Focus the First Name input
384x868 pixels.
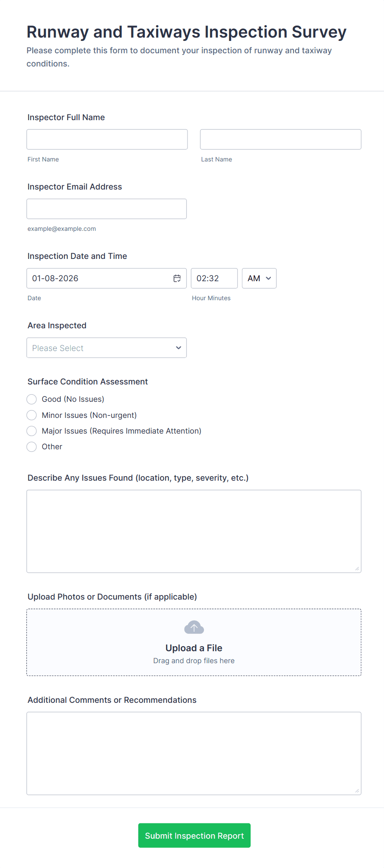click(x=107, y=140)
